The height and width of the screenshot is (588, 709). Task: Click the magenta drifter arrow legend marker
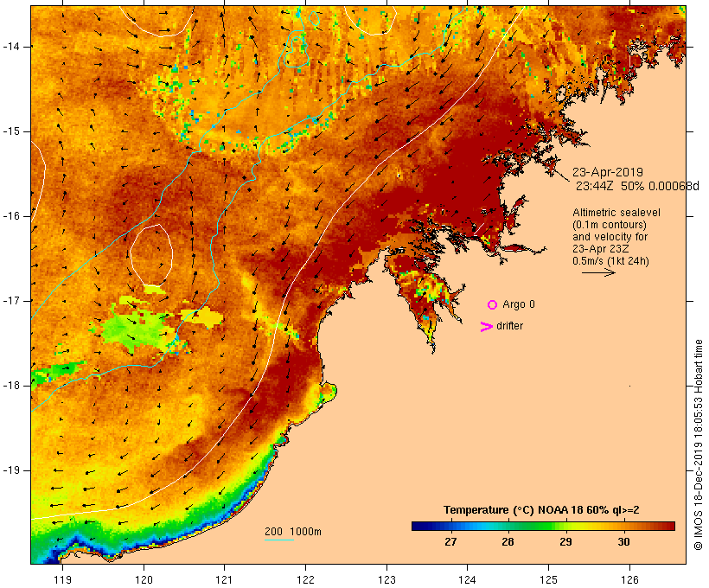click(487, 327)
